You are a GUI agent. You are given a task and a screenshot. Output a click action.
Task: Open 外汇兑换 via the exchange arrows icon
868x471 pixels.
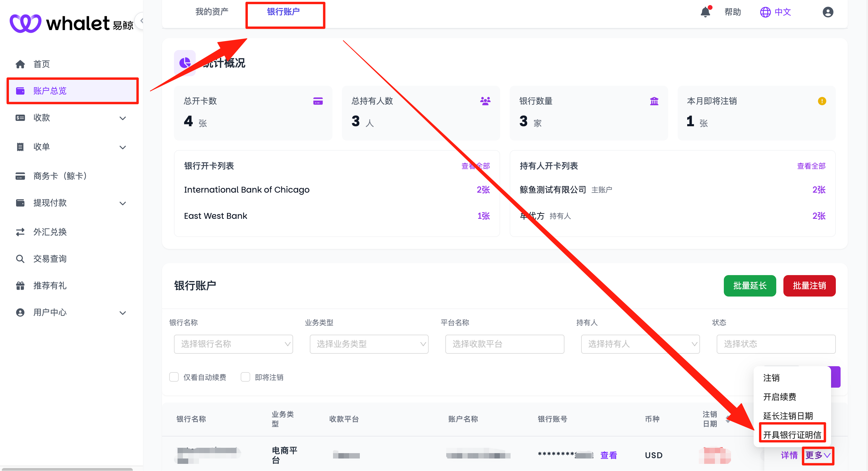point(20,232)
